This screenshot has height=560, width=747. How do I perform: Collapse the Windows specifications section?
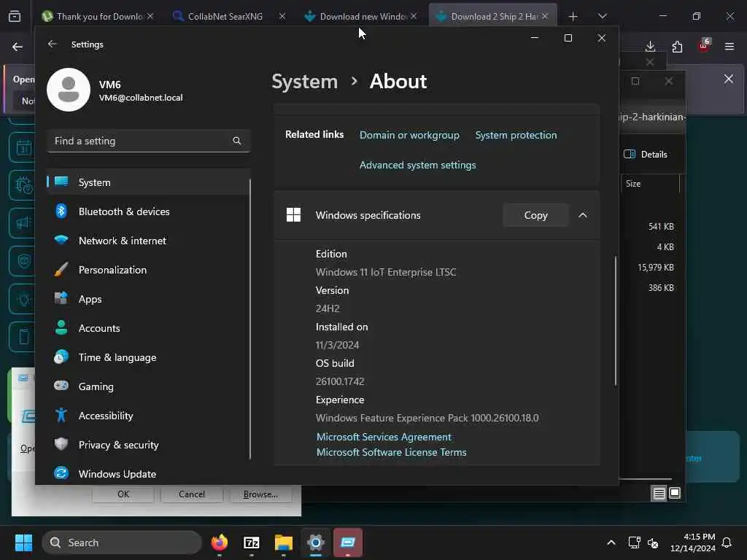583,215
